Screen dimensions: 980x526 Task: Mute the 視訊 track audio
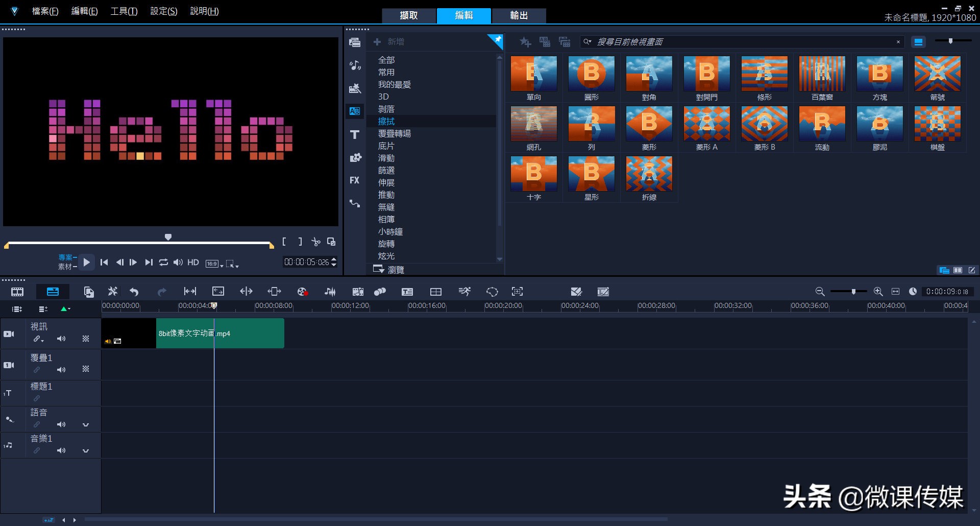61,339
